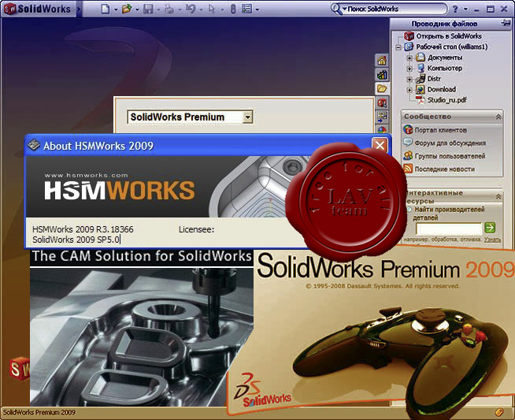Image resolution: width=515 pixels, height=420 pixels.
Task: Open Последние новости link
Action: point(444,169)
